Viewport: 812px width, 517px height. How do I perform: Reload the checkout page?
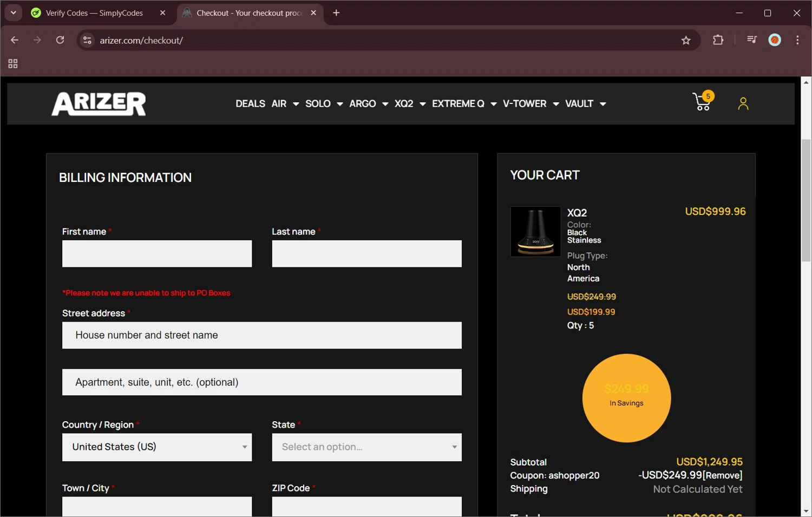point(60,40)
